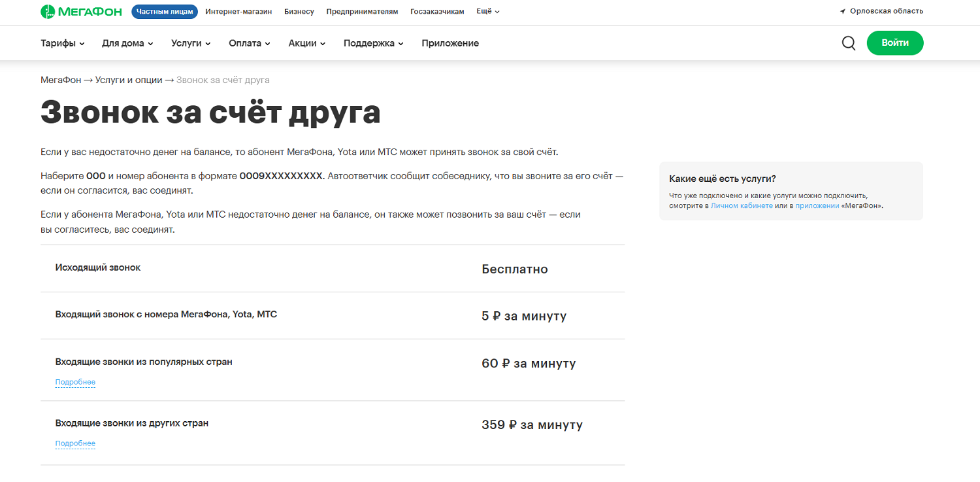
Task: Click the 359 ₽ за минуту value
Action: coord(532,425)
